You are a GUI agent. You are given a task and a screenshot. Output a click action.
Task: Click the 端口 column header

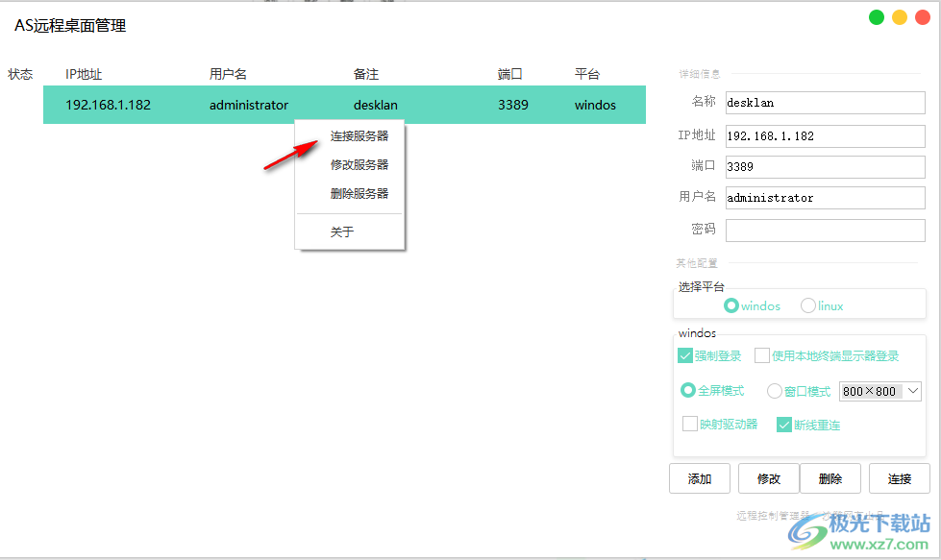(510, 74)
